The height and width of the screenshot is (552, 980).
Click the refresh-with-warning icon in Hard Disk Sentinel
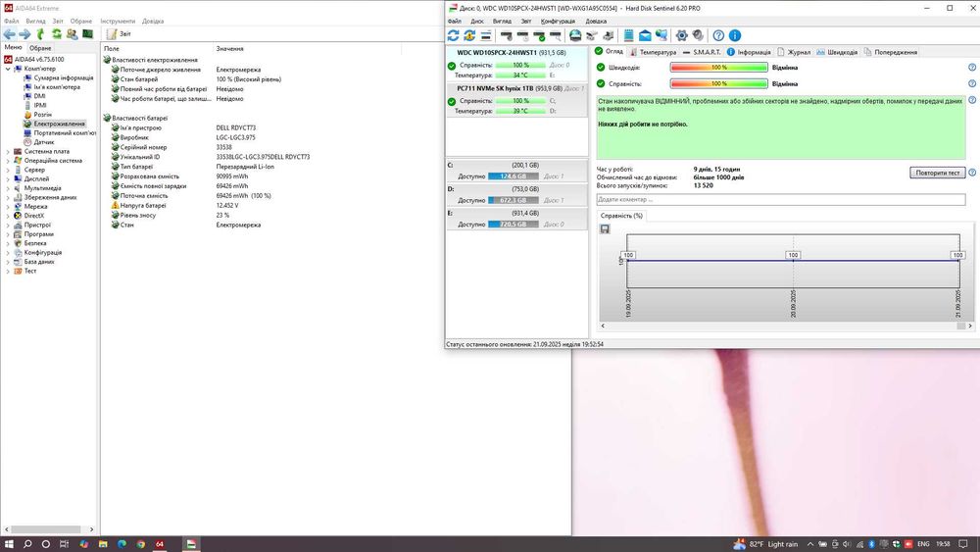[x=469, y=35]
